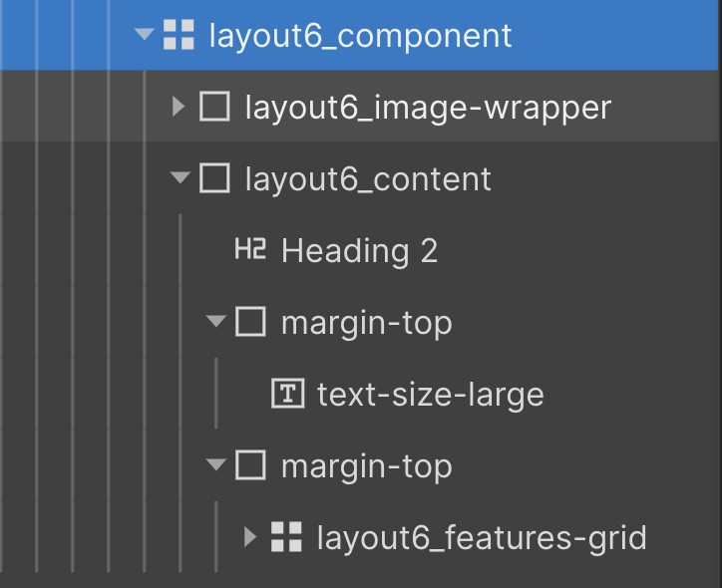The height and width of the screenshot is (588, 722).
Task: Click the H2 icon next to Heading 2
Action: [x=250, y=249]
